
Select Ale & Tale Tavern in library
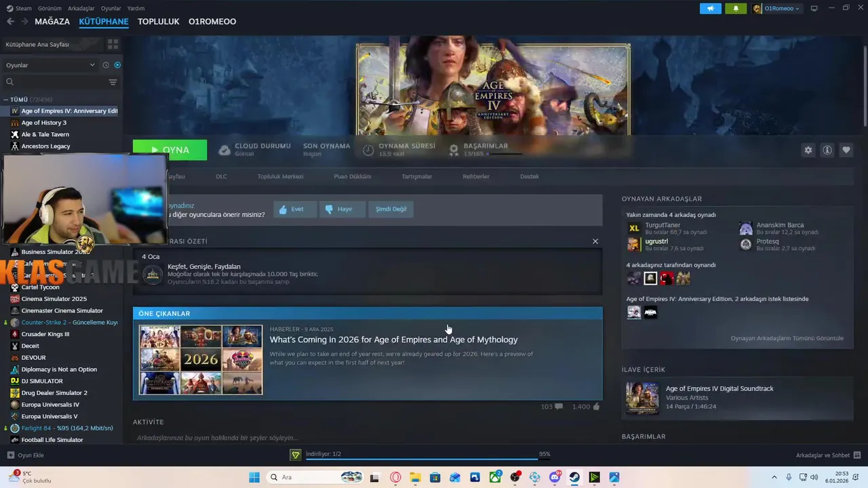point(45,134)
